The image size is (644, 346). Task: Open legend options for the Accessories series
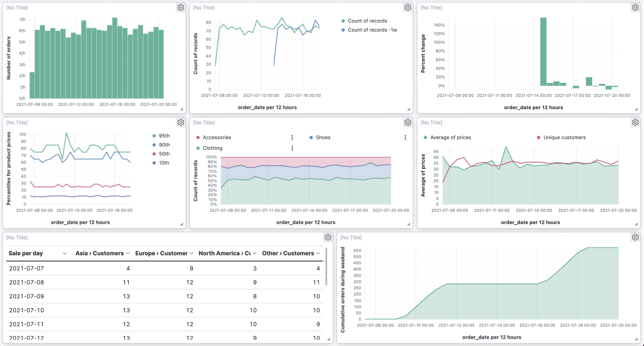[292, 137]
